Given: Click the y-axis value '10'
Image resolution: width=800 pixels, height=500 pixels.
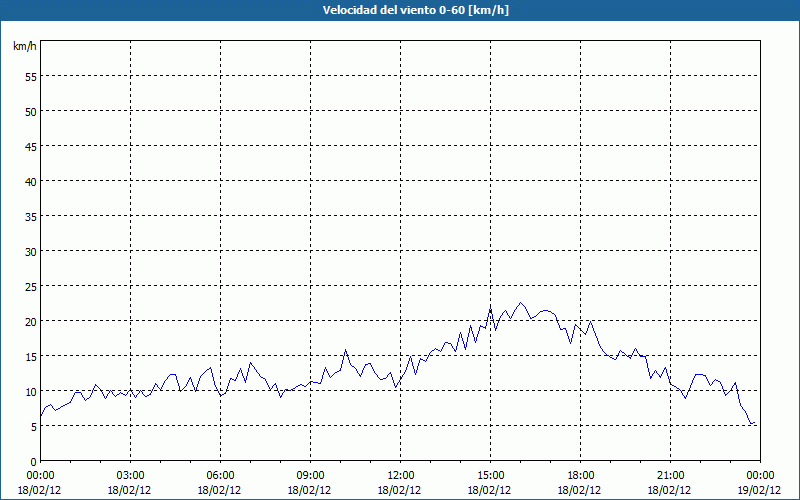Looking at the screenshot, I should click(x=31, y=392).
